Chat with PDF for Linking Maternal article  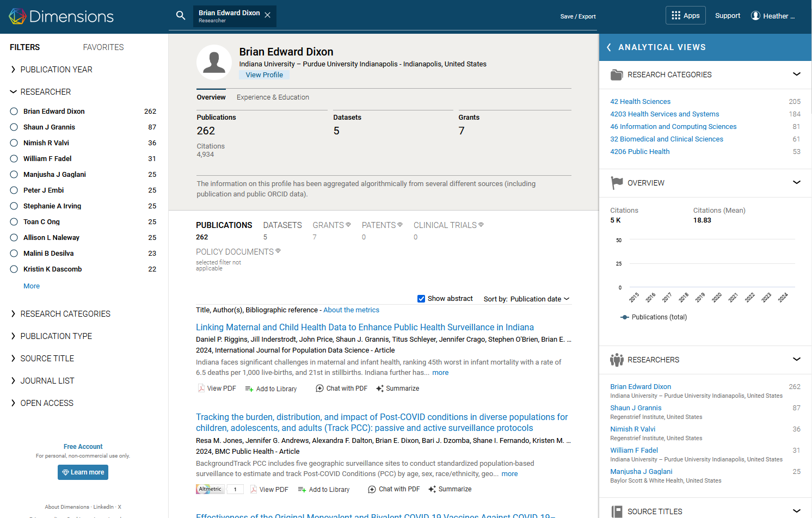pos(341,388)
